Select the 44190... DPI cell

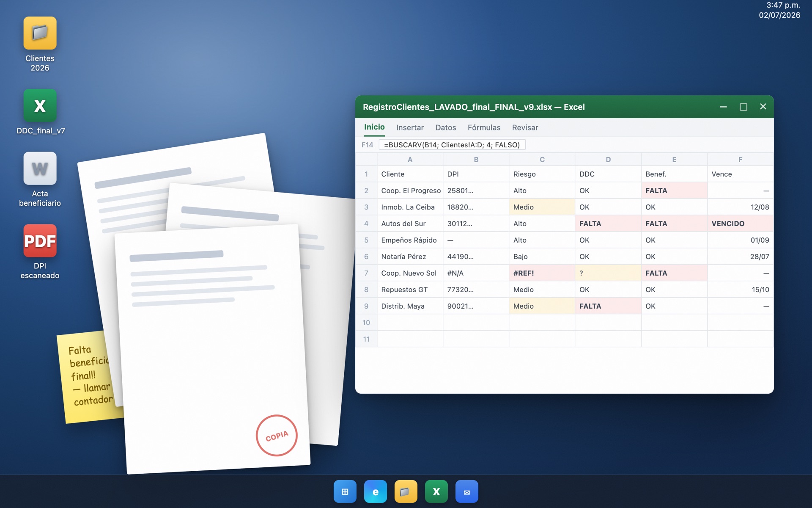coord(476,257)
